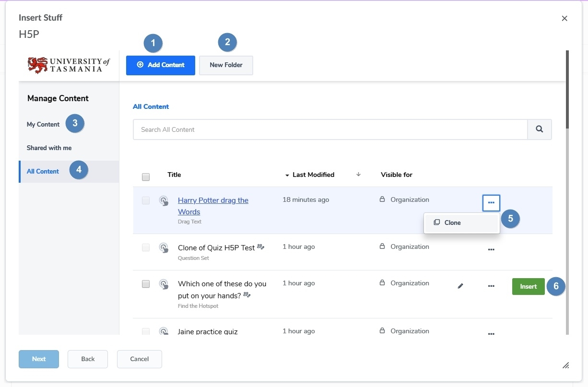
Task: Click the search magnifier icon button
Action: (540, 129)
